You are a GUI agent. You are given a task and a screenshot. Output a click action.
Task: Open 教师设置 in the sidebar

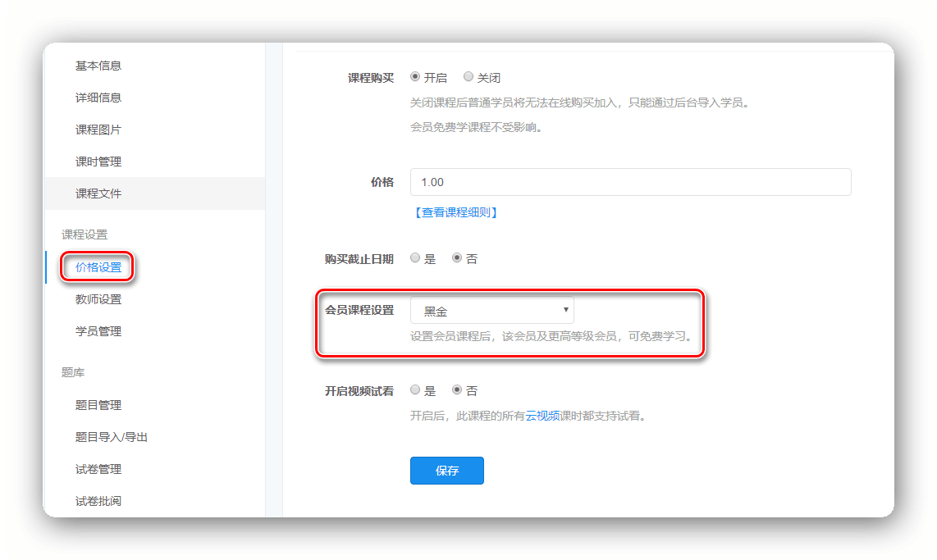click(x=98, y=299)
